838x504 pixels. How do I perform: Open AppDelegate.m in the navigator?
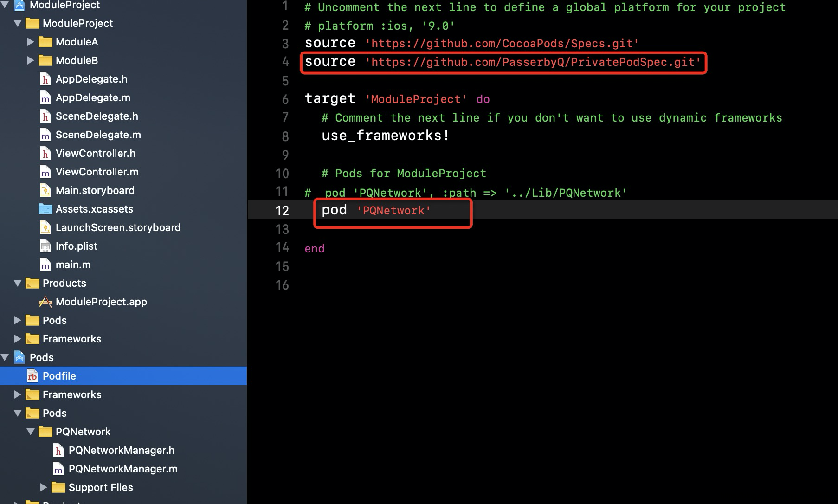point(93,97)
